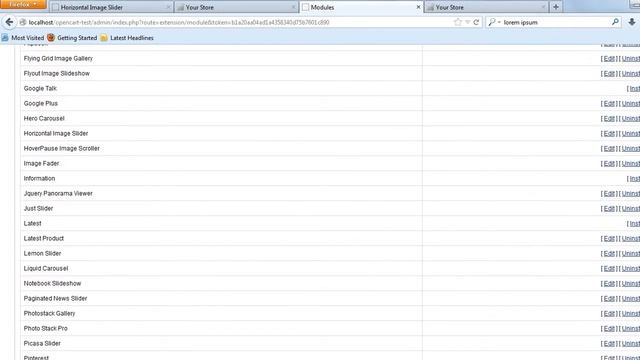Edit the Paginated News Slider module
Screen dimensions: 640x360
coord(609,299)
